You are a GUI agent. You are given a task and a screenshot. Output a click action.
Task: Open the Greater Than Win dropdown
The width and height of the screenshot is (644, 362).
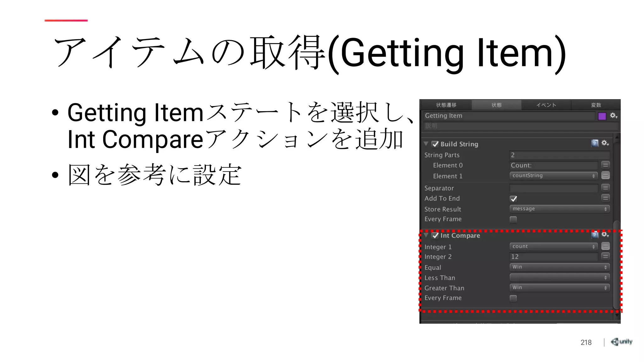click(x=559, y=288)
